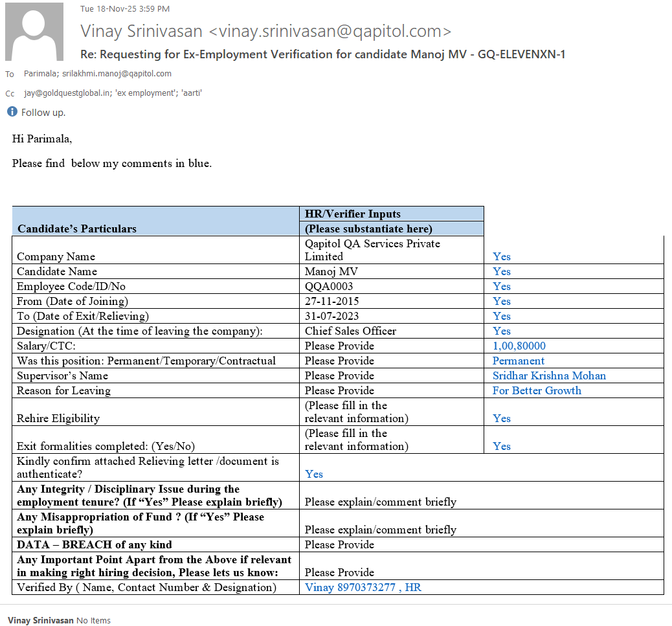Click the Follow up text
Screen dimensions: 672x626
(43, 113)
